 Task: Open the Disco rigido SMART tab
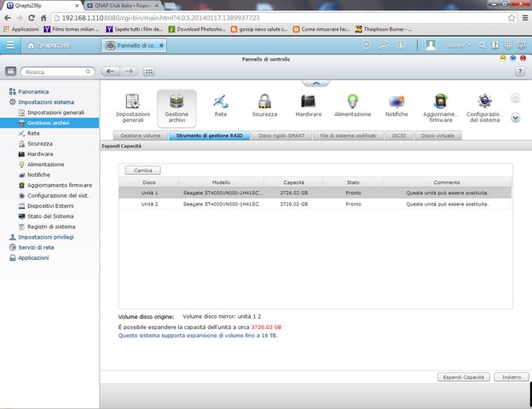(x=282, y=135)
